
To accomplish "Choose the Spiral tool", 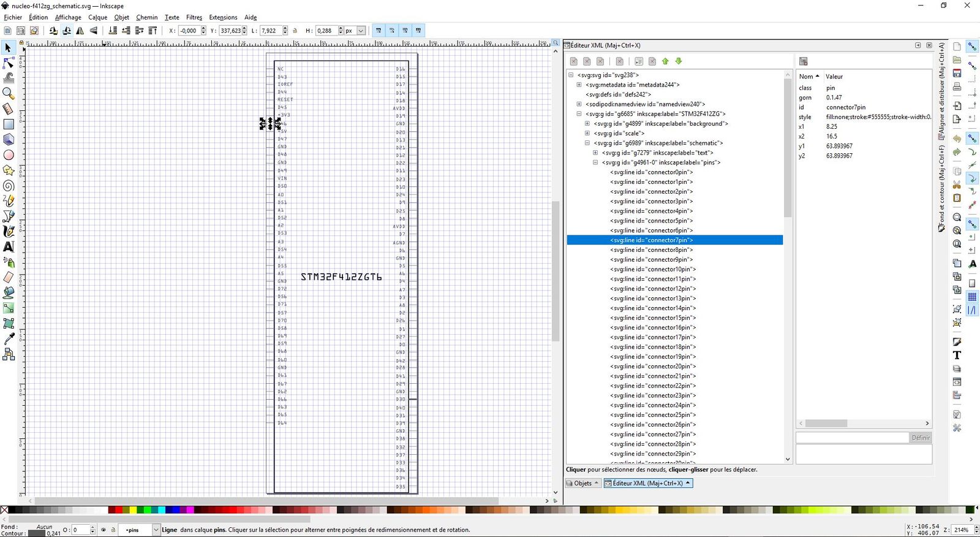I will tap(9, 186).
